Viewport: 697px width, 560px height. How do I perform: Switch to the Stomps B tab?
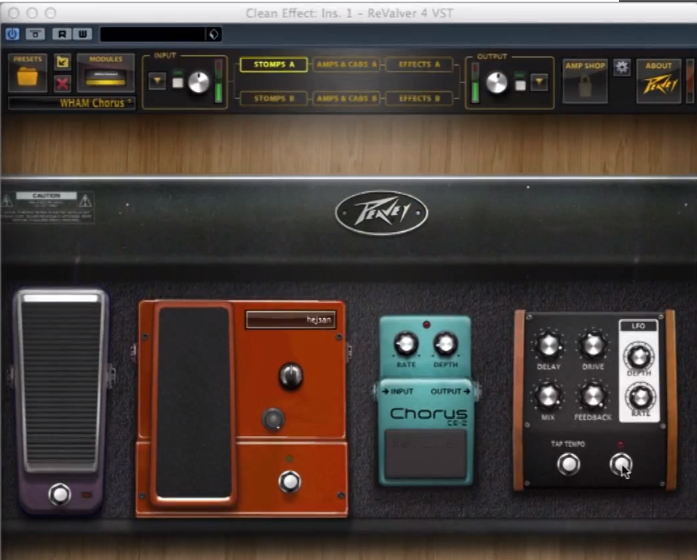click(x=274, y=98)
